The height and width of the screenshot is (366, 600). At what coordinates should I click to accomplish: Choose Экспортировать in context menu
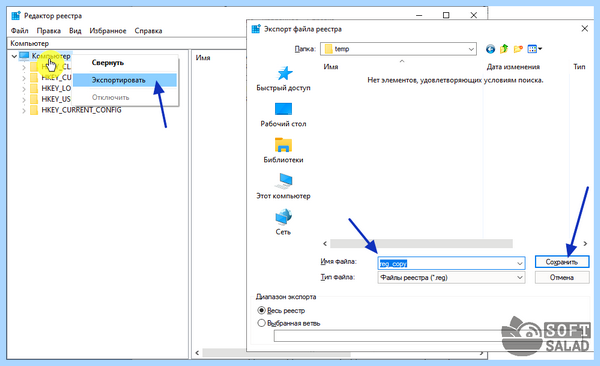pyautogui.click(x=125, y=80)
